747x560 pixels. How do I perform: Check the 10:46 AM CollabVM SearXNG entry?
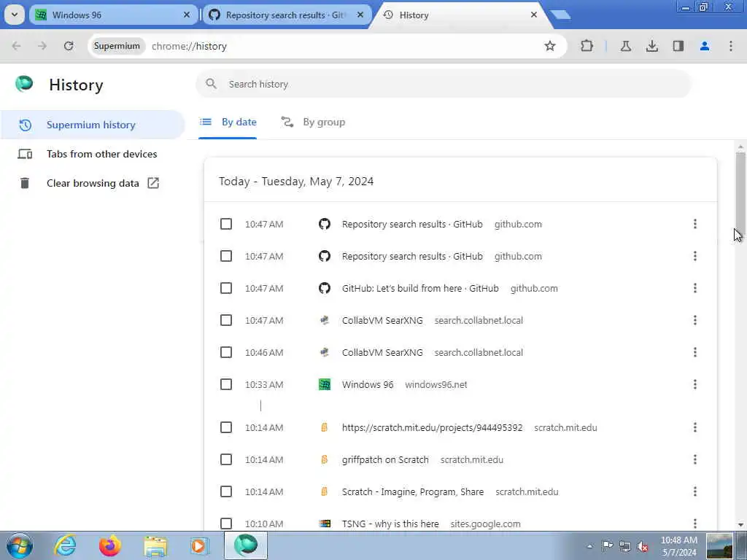pyautogui.click(x=226, y=352)
